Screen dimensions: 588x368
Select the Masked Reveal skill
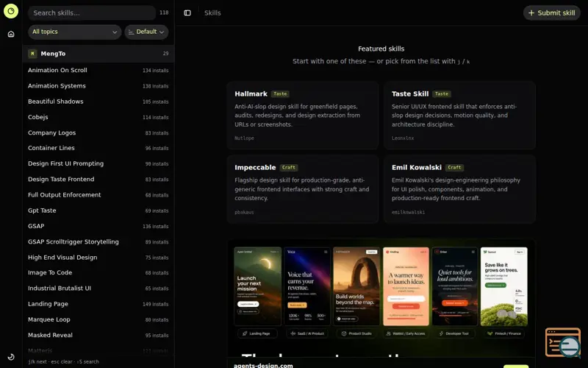click(98, 336)
